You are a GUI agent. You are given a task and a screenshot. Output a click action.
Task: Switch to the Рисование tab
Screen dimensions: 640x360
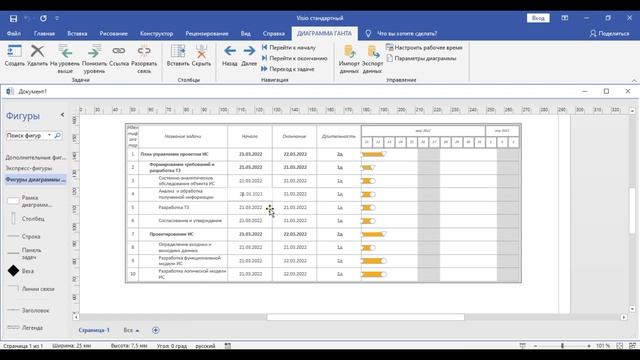[113, 33]
